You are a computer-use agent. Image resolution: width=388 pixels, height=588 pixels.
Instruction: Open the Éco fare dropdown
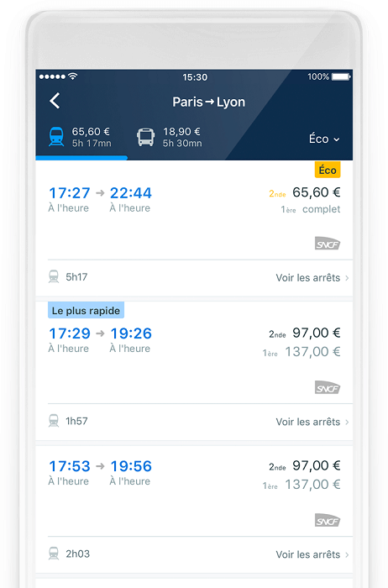tap(324, 139)
